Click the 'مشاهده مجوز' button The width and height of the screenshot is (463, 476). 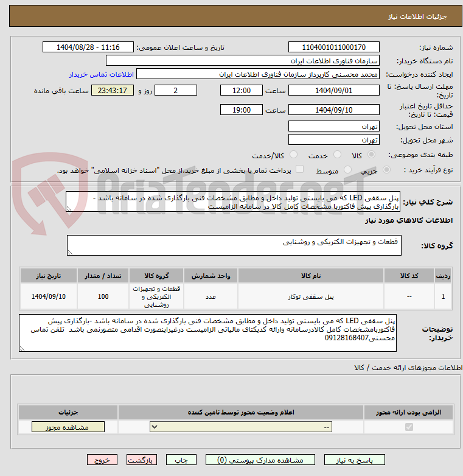click(x=68, y=427)
